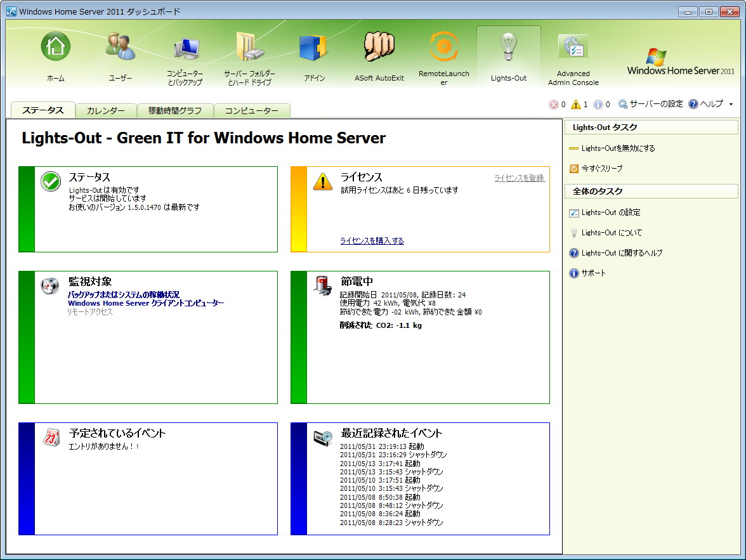Screen dimensions: 746x560
Task: Click the checkbox icon beside Lights-Out の設定
Action: click(573, 213)
